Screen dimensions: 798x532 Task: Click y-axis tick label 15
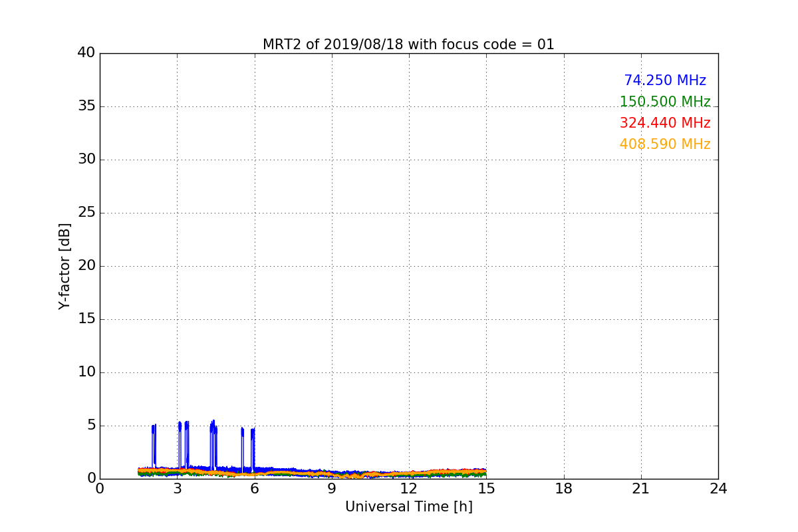[86, 319]
